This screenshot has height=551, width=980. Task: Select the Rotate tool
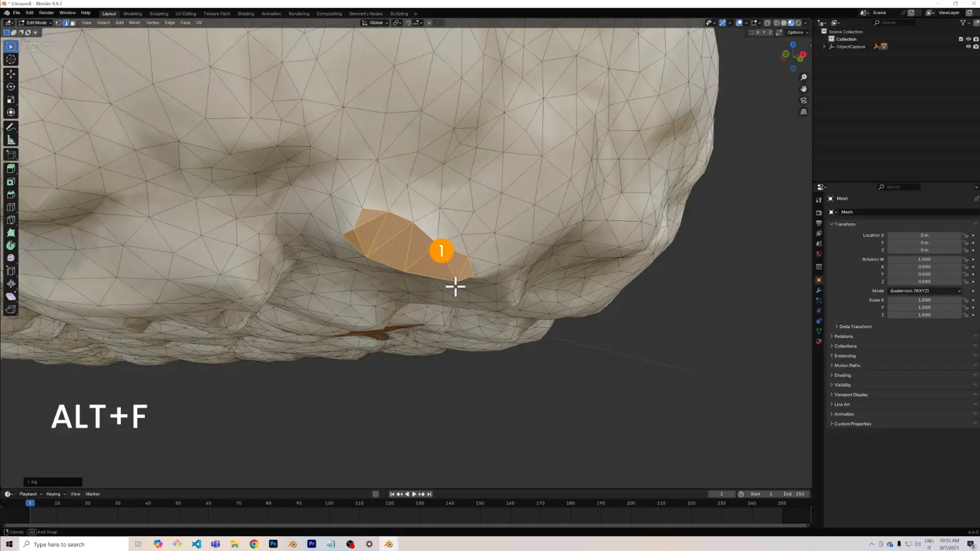[11, 87]
